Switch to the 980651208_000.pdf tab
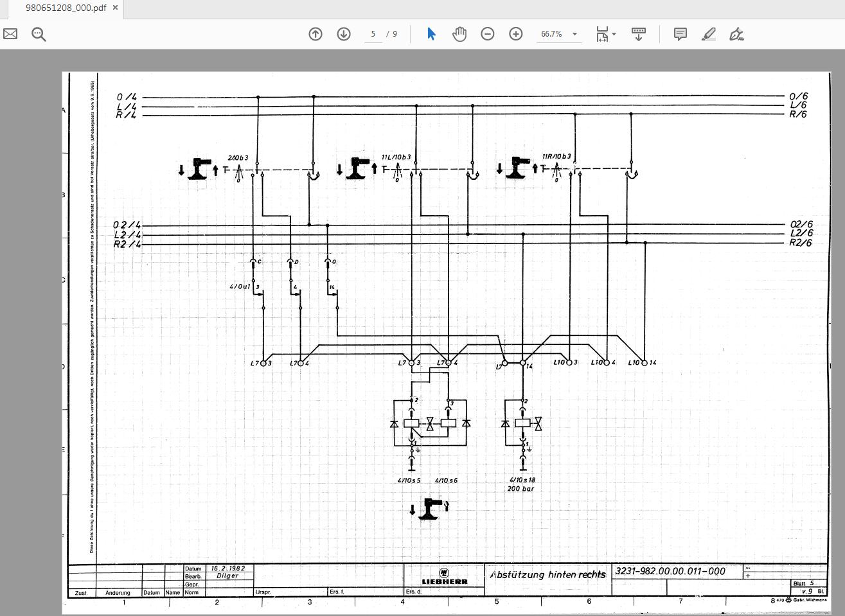This screenshot has height=616, width=845. [66, 8]
